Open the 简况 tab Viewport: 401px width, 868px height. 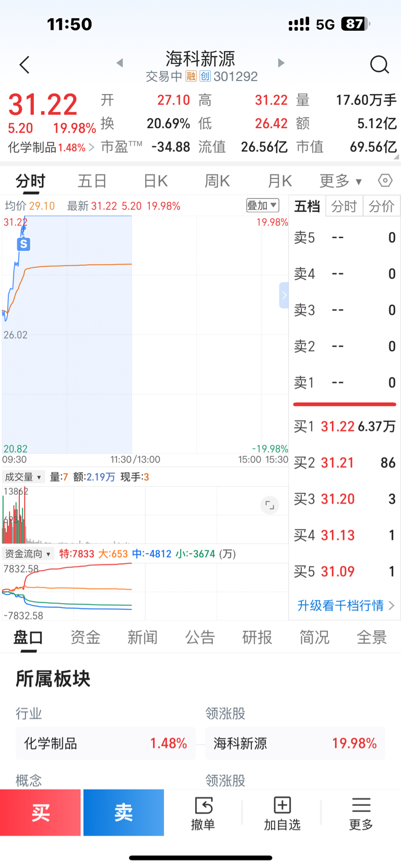(314, 637)
